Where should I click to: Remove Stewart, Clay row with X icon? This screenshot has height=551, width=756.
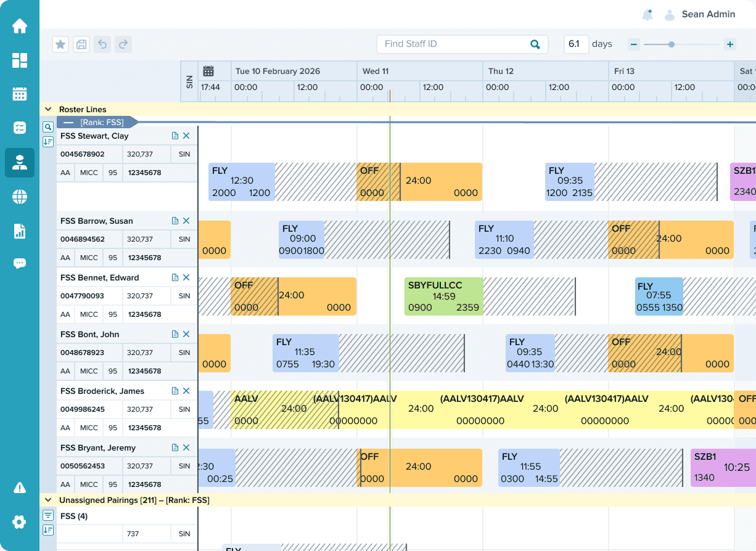(x=186, y=136)
